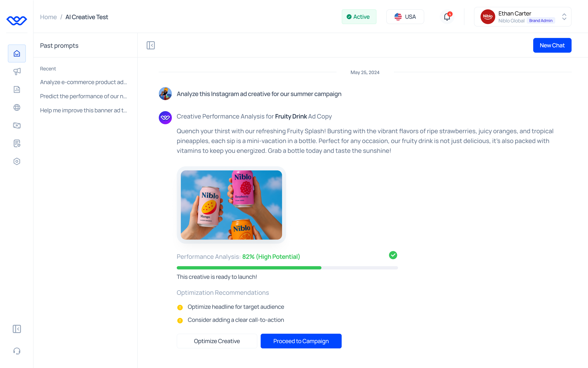Open 'Analyze e-commerce product ad...' prompt
The height and width of the screenshot is (368, 588).
pyautogui.click(x=83, y=82)
